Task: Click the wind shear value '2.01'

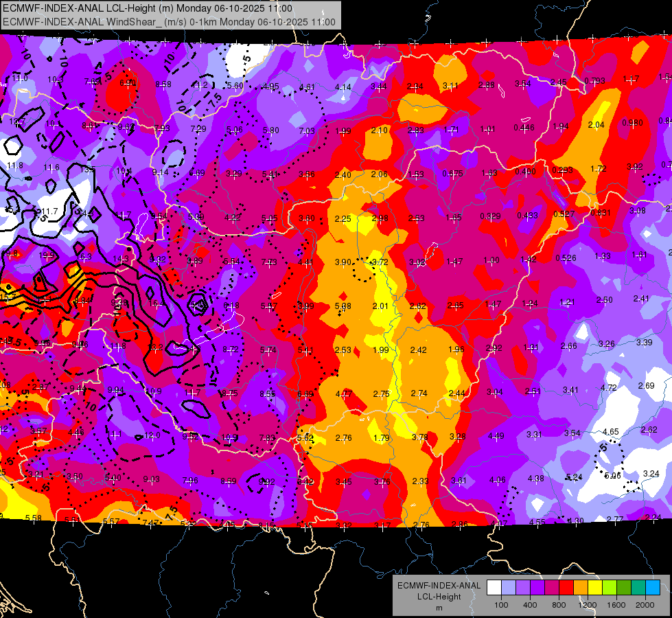Action: coord(380,306)
